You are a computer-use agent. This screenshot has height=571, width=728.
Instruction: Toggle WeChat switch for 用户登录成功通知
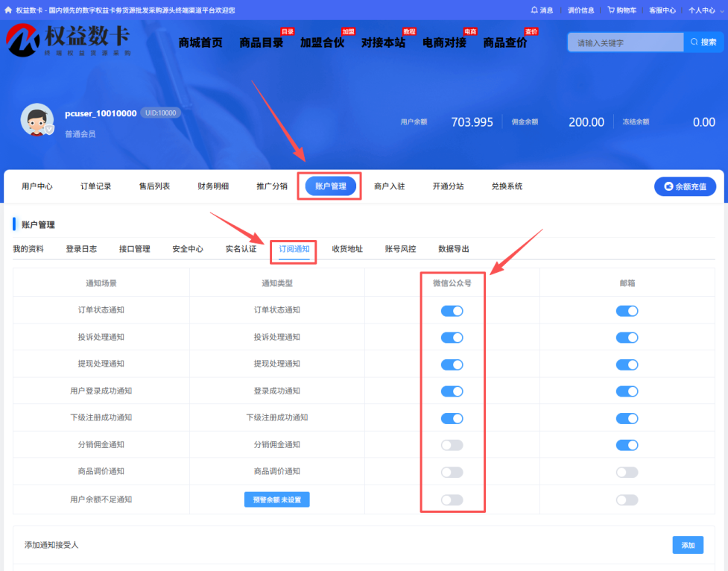tap(452, 391)
